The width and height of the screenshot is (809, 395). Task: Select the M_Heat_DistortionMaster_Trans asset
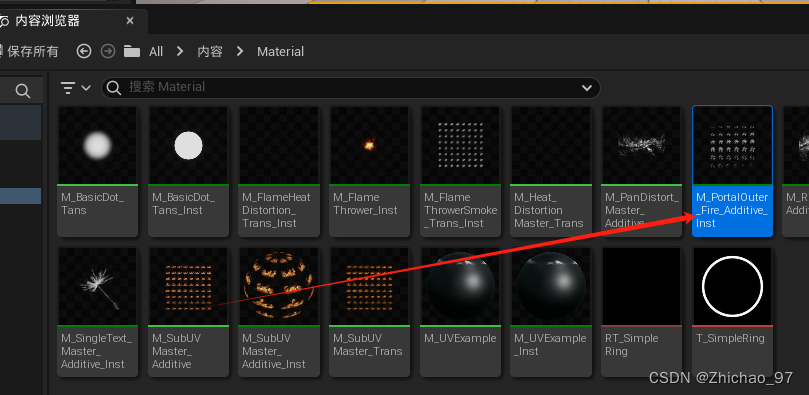(551, 171)
